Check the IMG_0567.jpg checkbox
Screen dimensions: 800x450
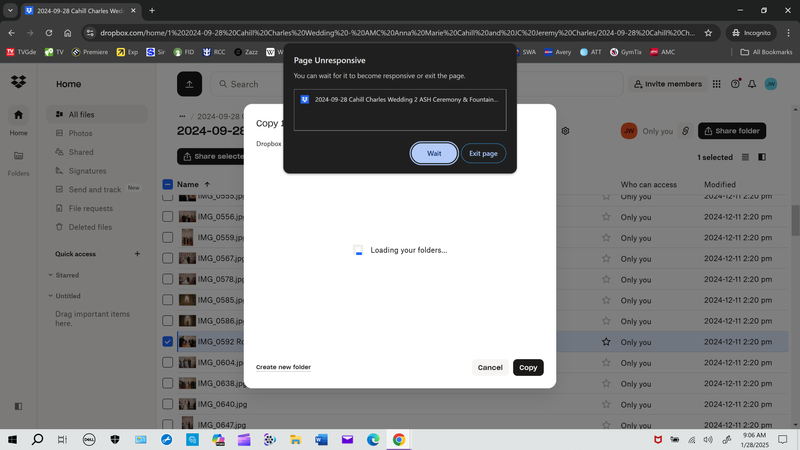[x=167, y=258]
